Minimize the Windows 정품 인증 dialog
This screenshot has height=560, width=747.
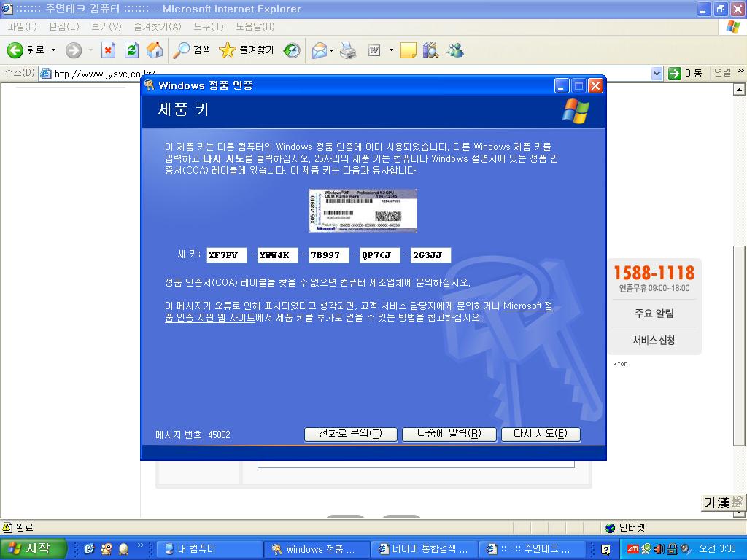562,86
